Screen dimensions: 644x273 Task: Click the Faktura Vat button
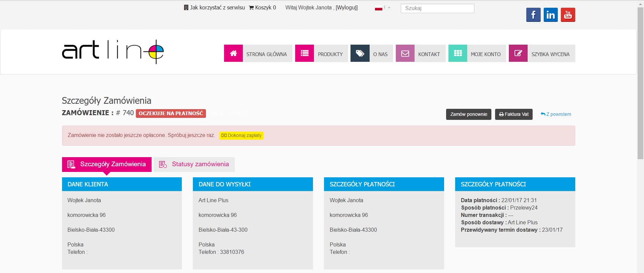click(514, 114)
